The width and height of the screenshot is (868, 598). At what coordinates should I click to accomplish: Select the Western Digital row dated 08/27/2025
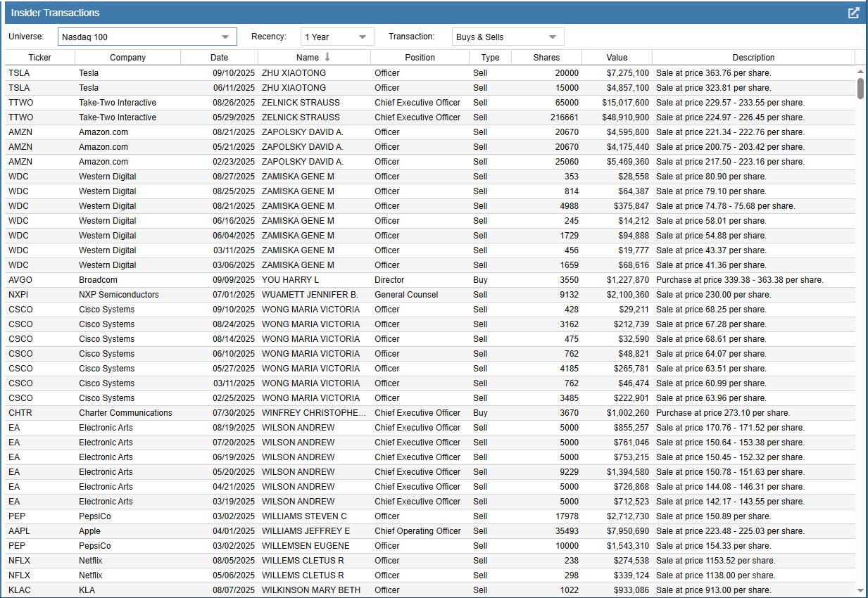tap(430, 177)
